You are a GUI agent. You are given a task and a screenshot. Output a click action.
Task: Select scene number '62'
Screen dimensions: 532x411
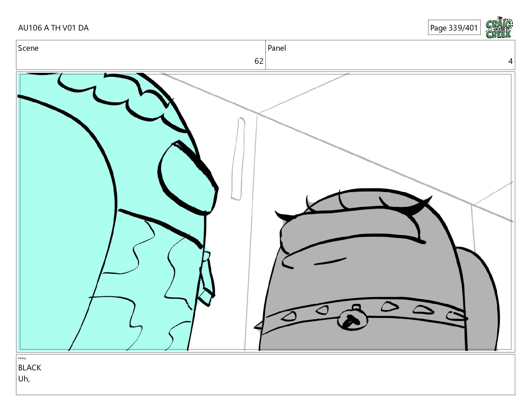pos(259,61)
